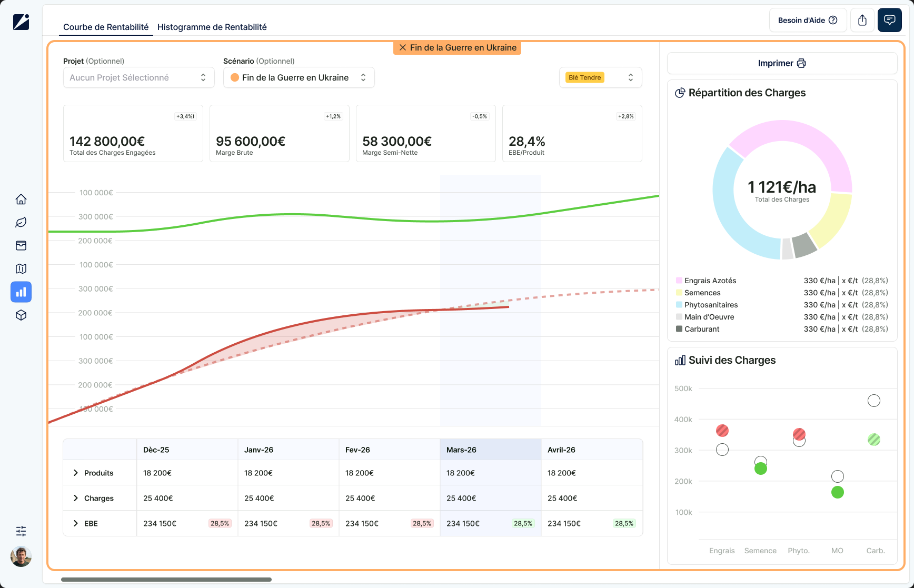The height and width of the screenshot is (588, 914).
Task: Open the Scénario dropdown
Action: point(299,77)
